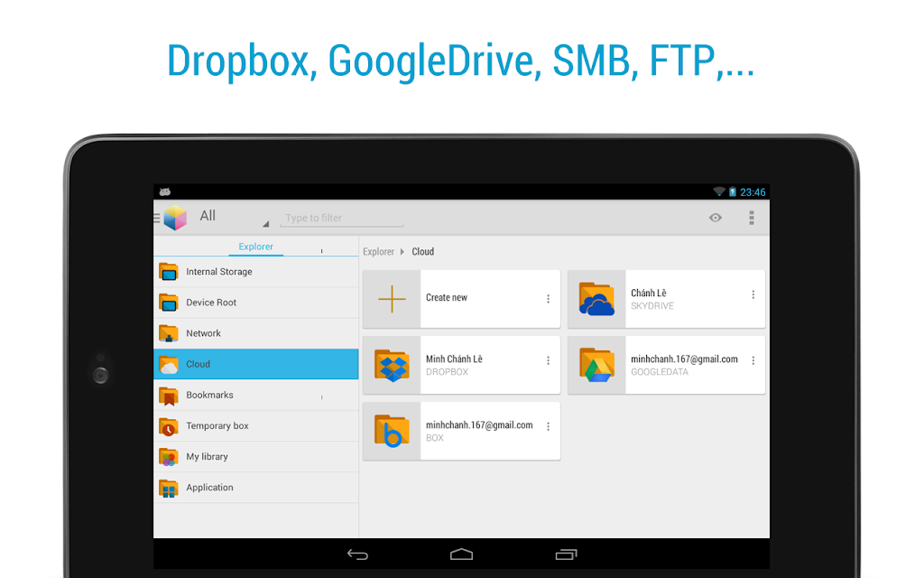Image resolution: width=924 pixels, height=578 pixels.
Task: Go to Explorer in the breadcrumb path
Action: pos(378,252)
